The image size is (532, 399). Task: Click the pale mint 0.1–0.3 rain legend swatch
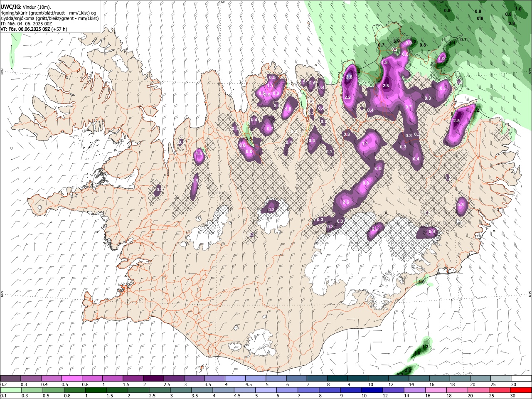(11, 390)
